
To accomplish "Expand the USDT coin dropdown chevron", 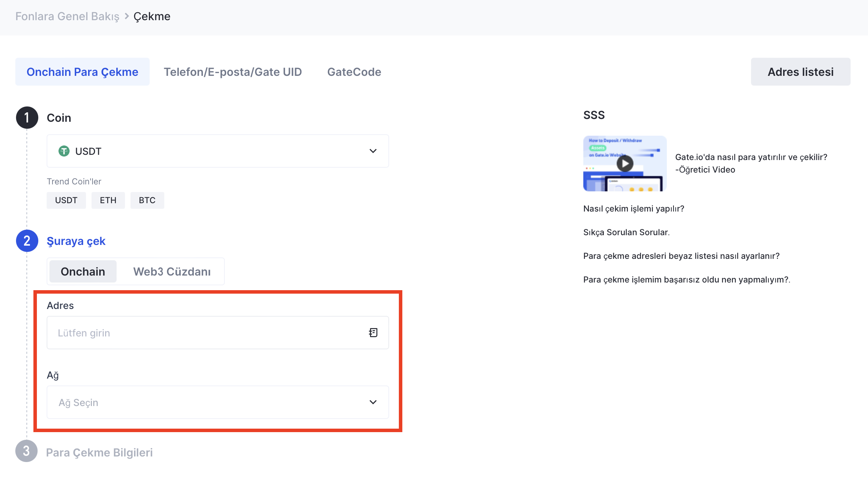I will [373, 151].
